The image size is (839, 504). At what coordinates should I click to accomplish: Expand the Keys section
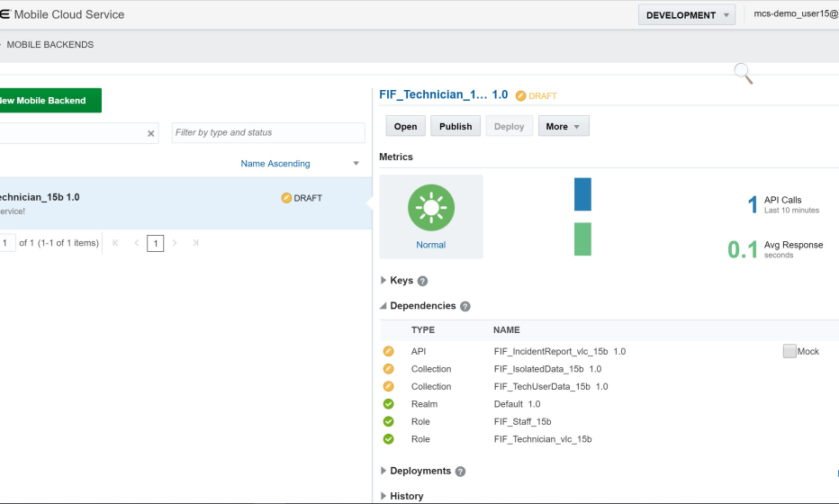tap(384, 281)
